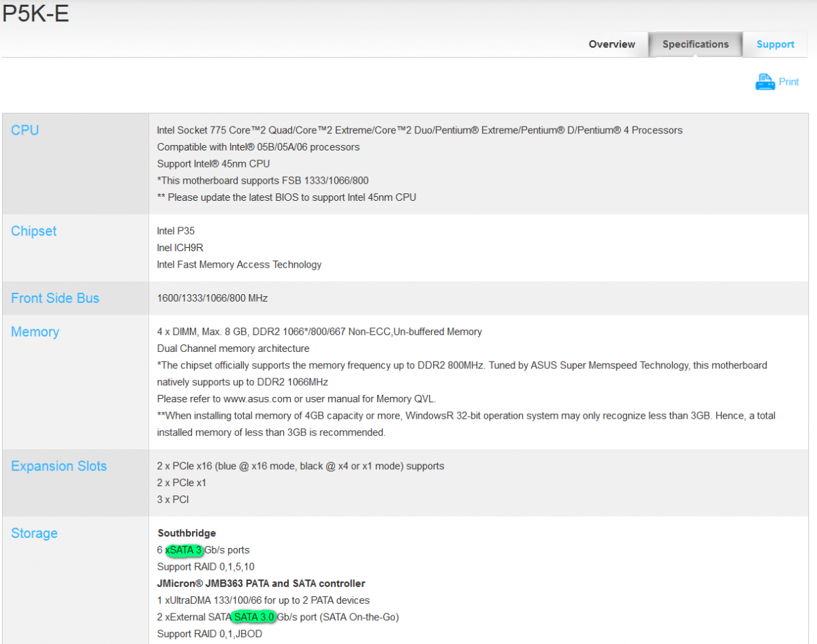Click the '2 x PCIe x1' line
This screenshot has width=817, height=644.
[x=182, y=483]
